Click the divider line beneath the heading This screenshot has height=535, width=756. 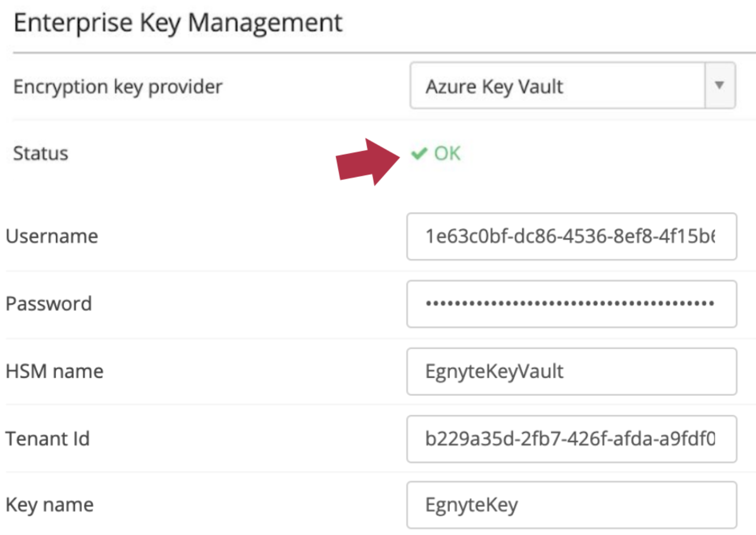[384, 52]
